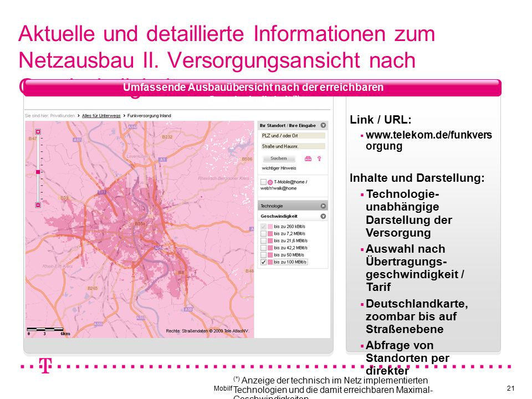Viewport: 532px width, 399px height.
Task: Click the map zoom-in plus icon
Action: (x=38, y=132)
